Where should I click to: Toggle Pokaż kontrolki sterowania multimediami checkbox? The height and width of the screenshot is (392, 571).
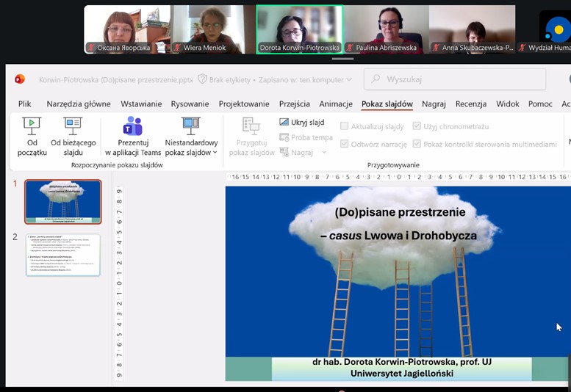[417, 144]
